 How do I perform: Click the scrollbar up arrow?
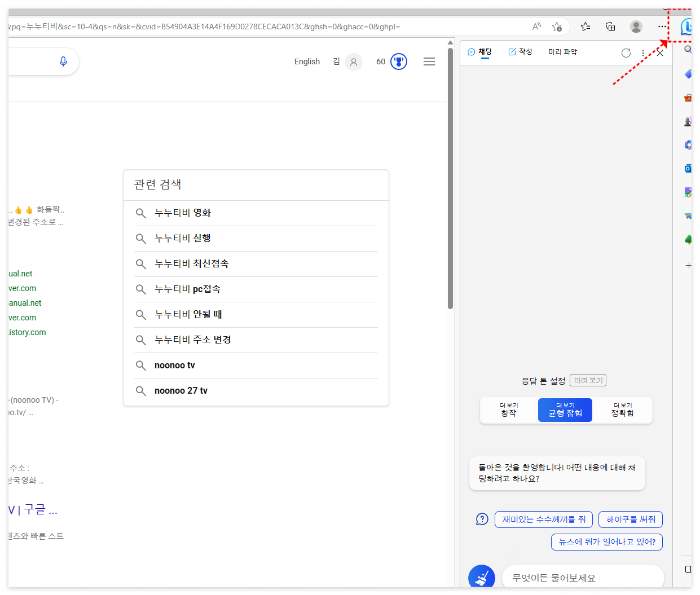pyautogui.click(x=450, y=43)
